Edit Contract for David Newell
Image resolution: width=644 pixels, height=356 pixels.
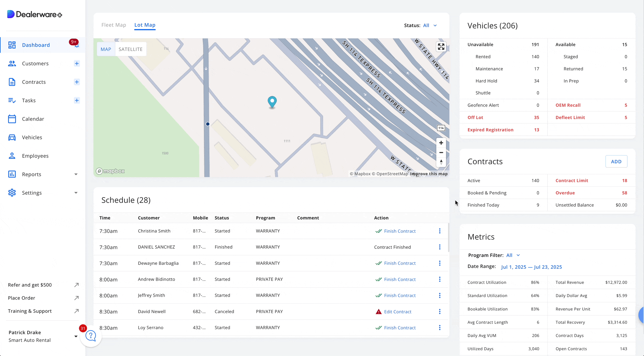tap(393, 311)
